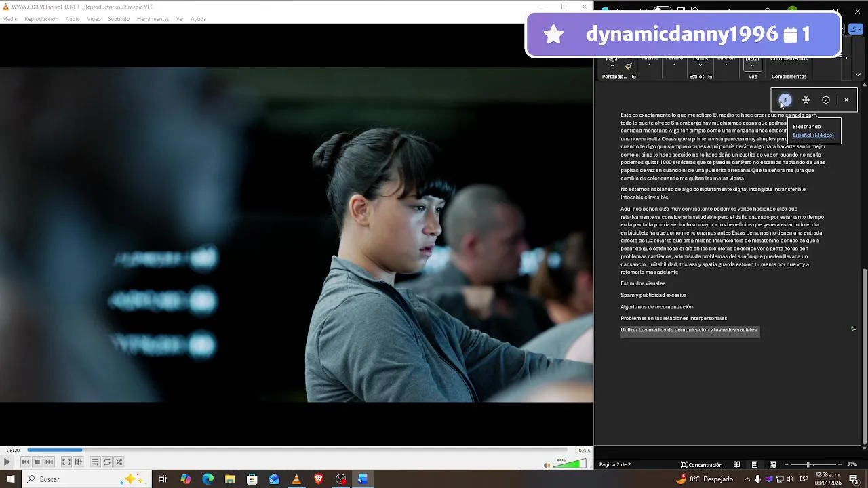The image size is (868, 488).
Task: Open the Dictar dropdown arrow
Action: point(752,66)
